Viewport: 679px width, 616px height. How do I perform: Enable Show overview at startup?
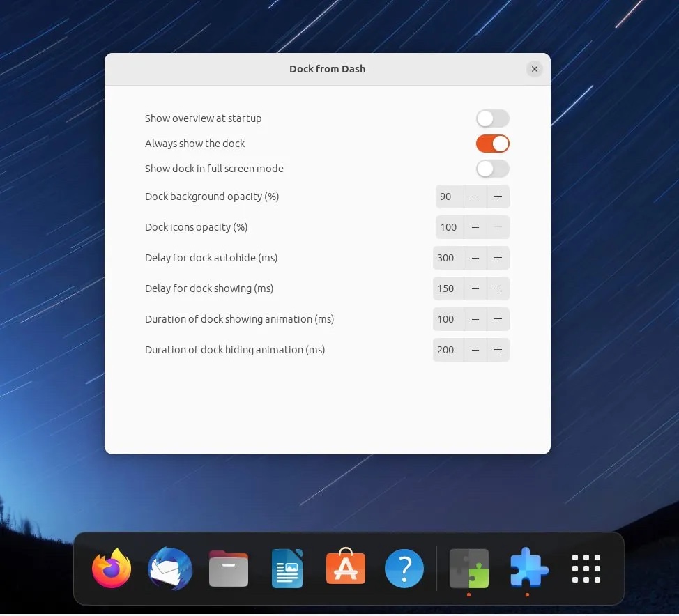pyautogui.click(x=492, y=118)
